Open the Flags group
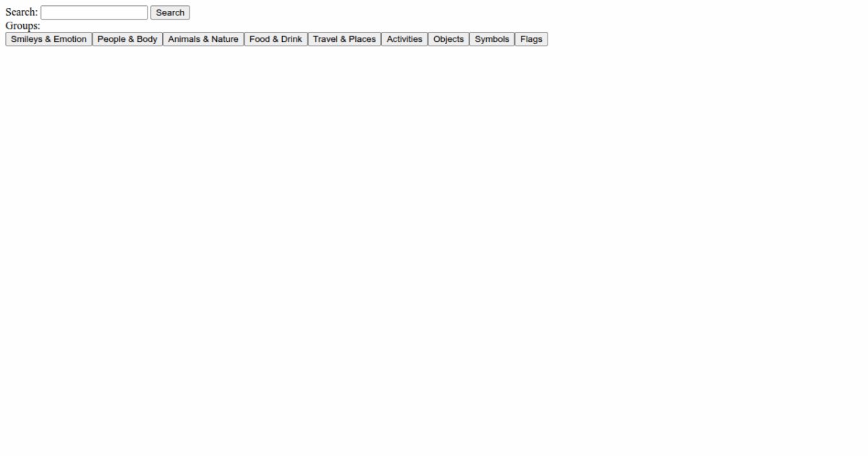868x456 pixels. [531, 39]
